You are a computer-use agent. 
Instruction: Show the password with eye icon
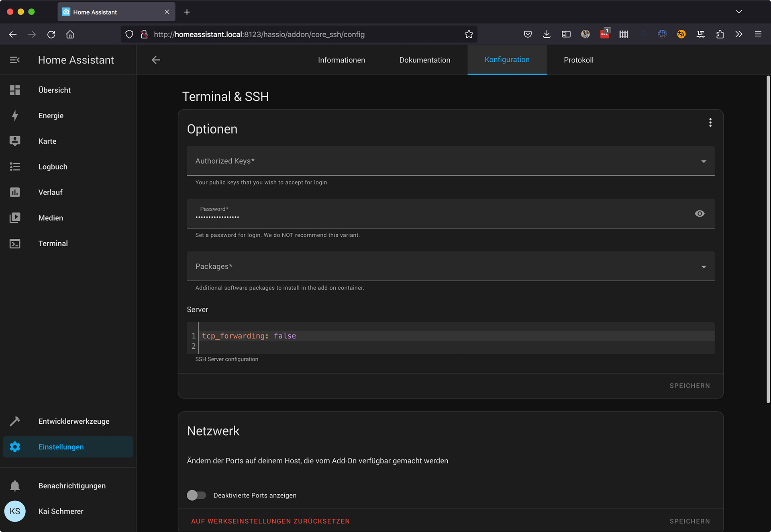pos(700,214)
